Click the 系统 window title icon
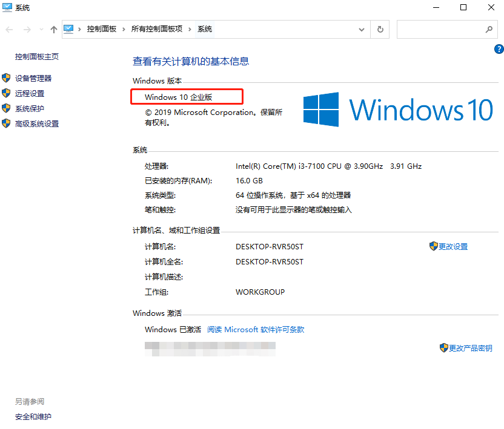 click(x=7, y=7)
